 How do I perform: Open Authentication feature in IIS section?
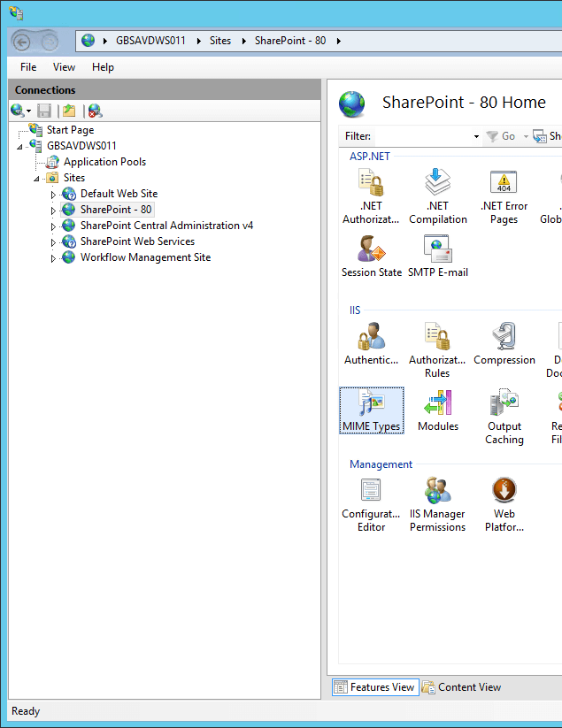tap(371, 344)
